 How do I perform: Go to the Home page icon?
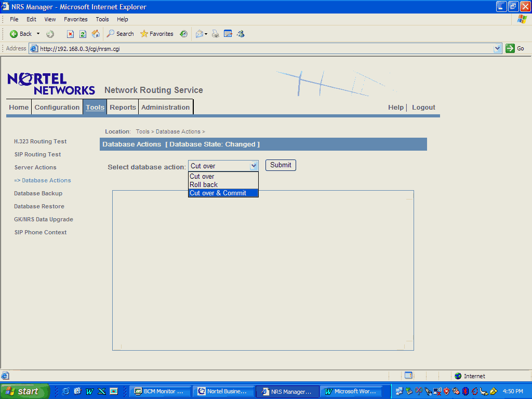[x=96, y=34]
